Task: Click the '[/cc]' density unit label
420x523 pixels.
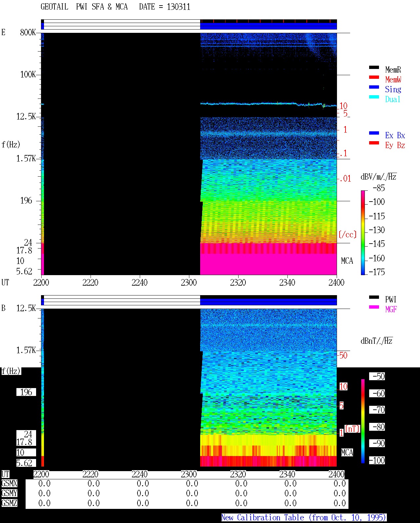Action: [347, 234]
